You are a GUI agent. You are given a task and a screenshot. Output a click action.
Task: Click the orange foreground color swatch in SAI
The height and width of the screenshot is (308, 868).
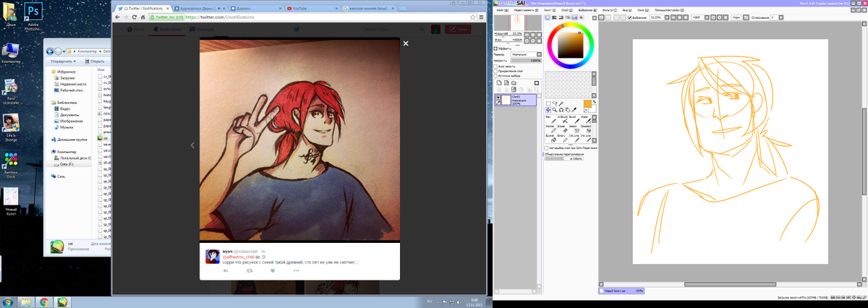[x=587, y=103]
